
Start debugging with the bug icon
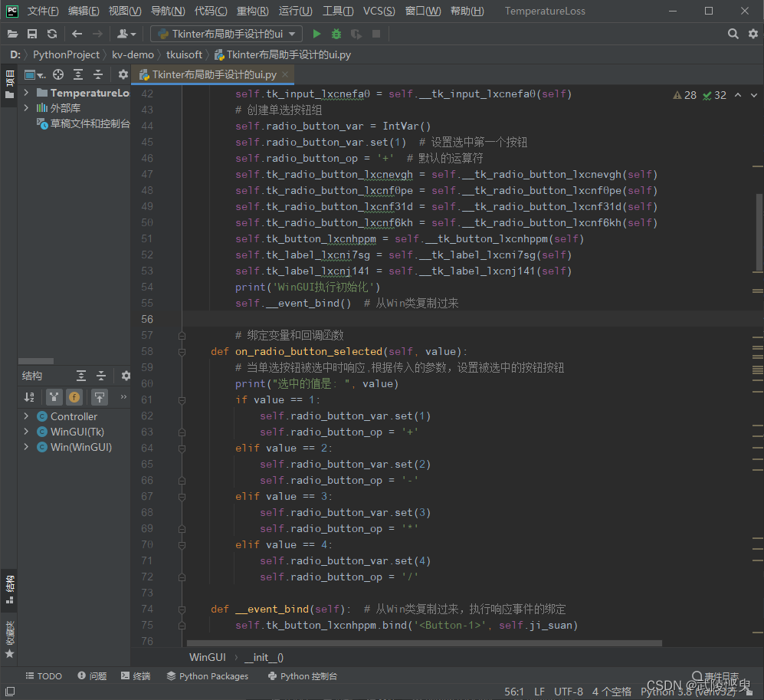(x=336, y=34)
